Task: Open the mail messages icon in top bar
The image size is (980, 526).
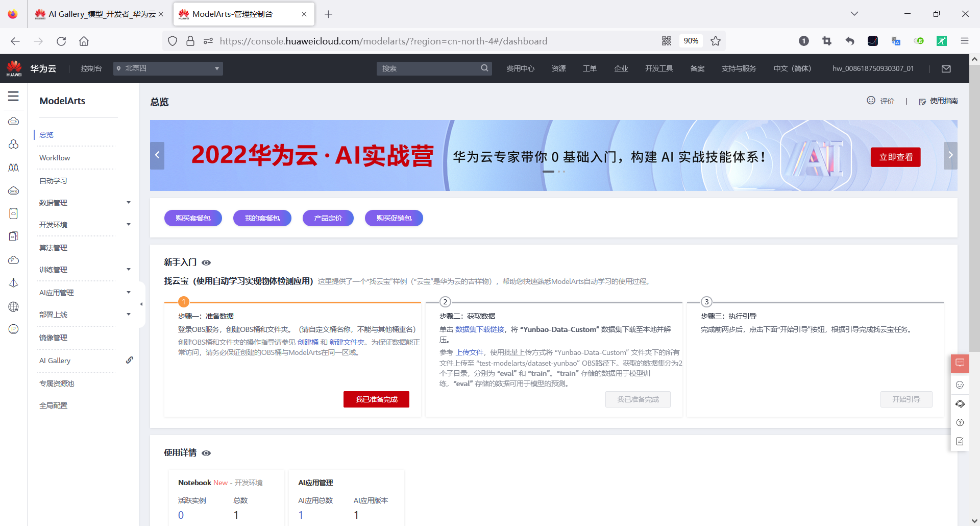Action: [947, 68]
